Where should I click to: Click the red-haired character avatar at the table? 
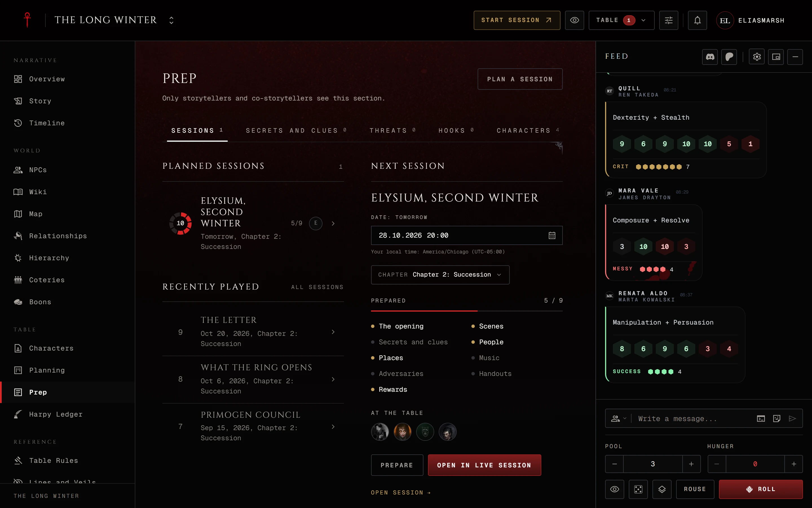tap(402, 432)
